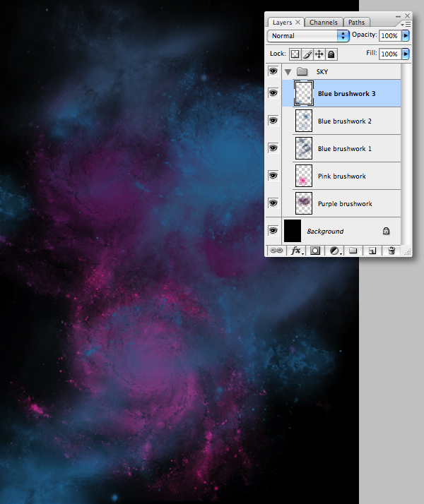Image resolution: width=424 pixels, height=504 pixels.
Task: Hide the Blue brushwork 1 layer
Action: click(273, 148)
